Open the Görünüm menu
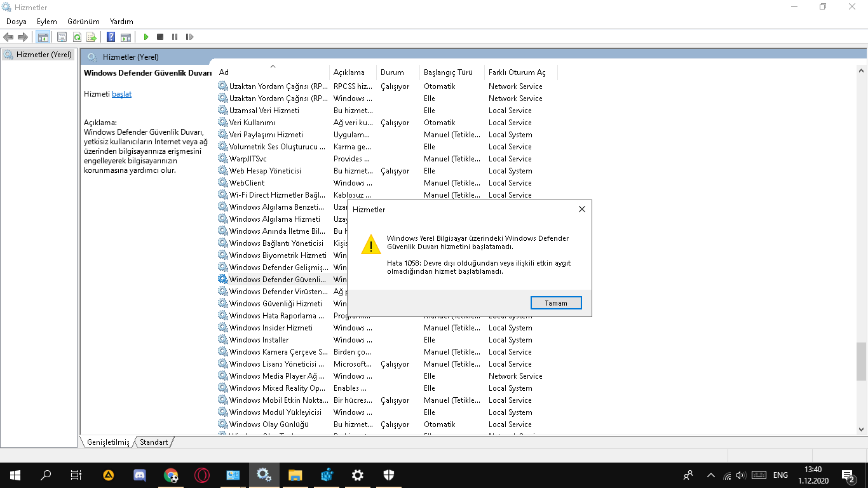 point(83,22)
